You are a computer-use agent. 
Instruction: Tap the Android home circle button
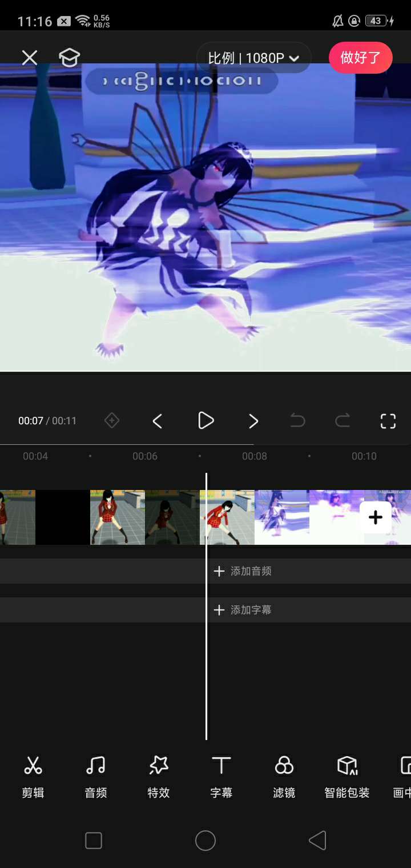205,841
